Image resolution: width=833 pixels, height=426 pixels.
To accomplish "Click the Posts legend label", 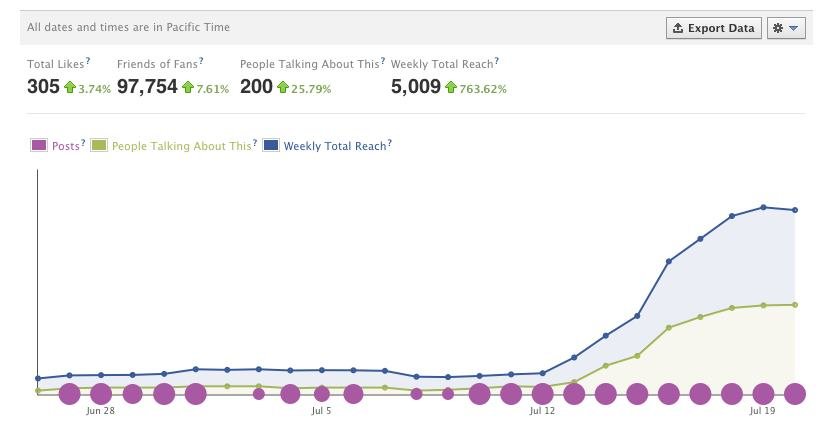I will [65, 146].
